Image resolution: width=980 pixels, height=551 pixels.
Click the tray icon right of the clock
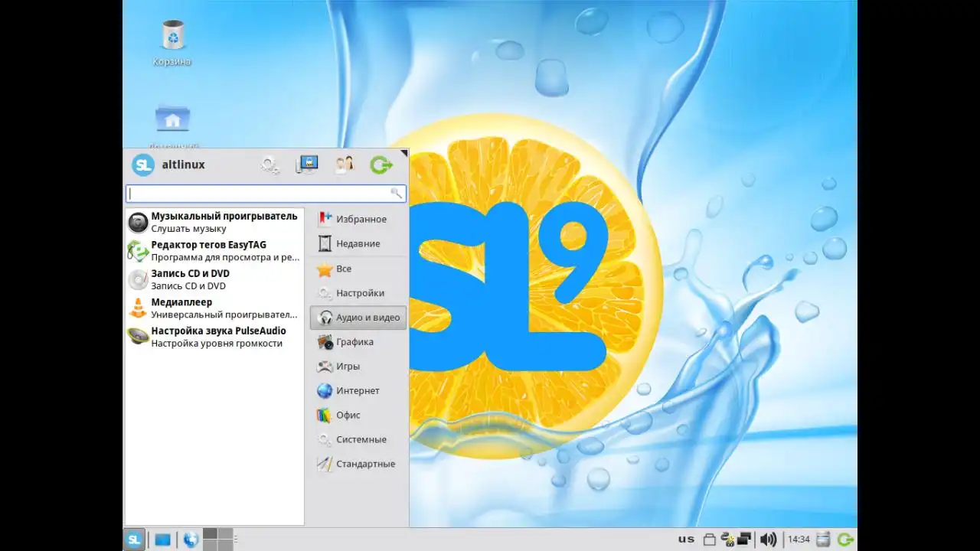coord(823,540)
